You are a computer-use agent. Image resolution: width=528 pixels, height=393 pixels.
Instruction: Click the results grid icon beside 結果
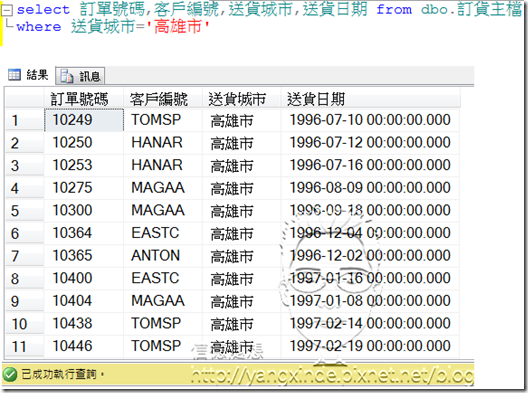(x=14, y=74)
